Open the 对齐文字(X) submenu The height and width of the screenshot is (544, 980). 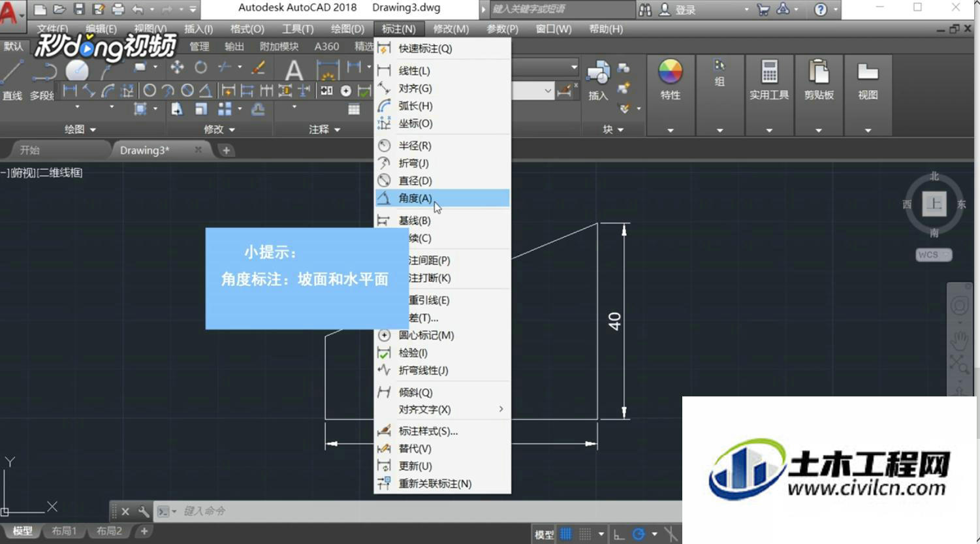point(442,409)
